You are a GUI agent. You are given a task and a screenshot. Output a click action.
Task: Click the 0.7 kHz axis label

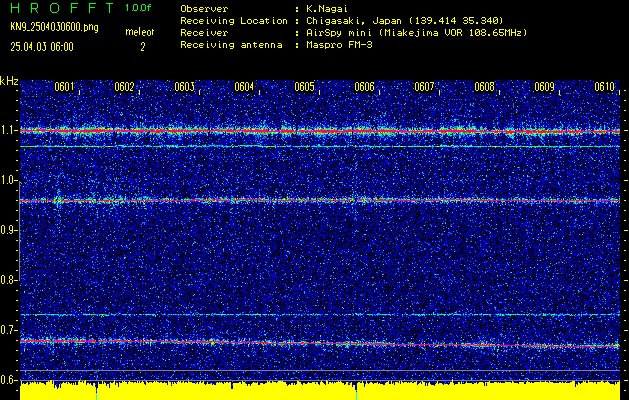coord(7,330)
